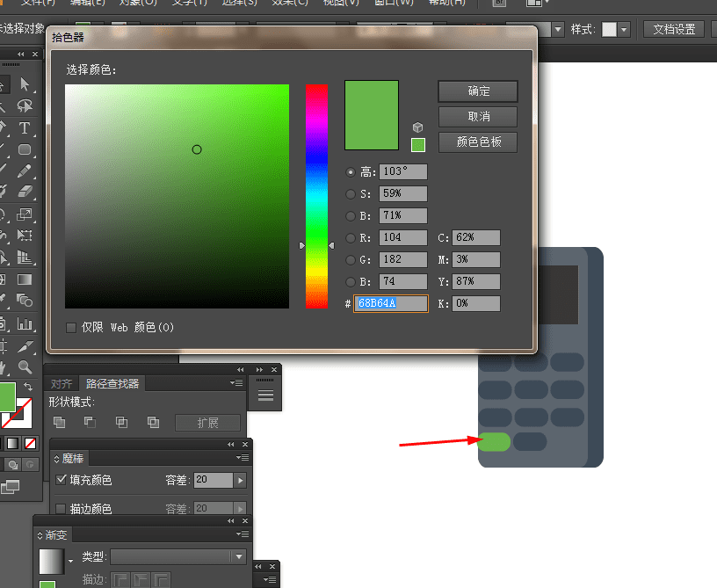This screenshot has width=717, height=588.
Task: Click the 扩展 button in Pathfinder
Action: [x=207, y=423]
